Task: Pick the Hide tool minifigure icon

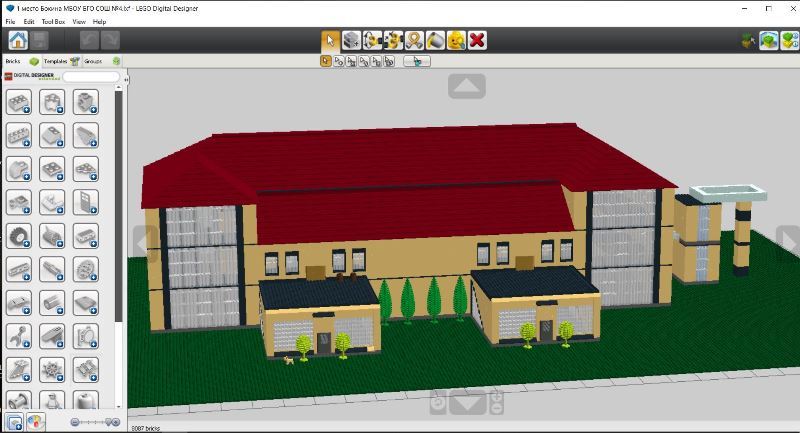Action: click(456, 40)
